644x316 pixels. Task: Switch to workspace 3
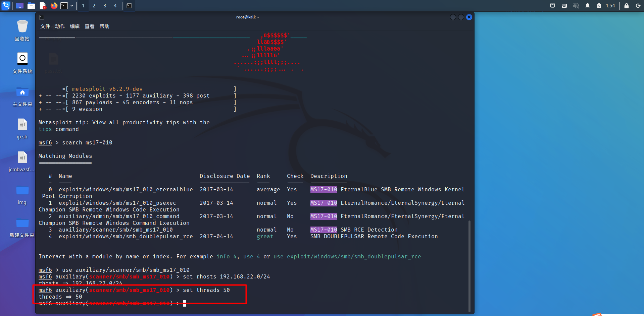click(x=105, y=6)
